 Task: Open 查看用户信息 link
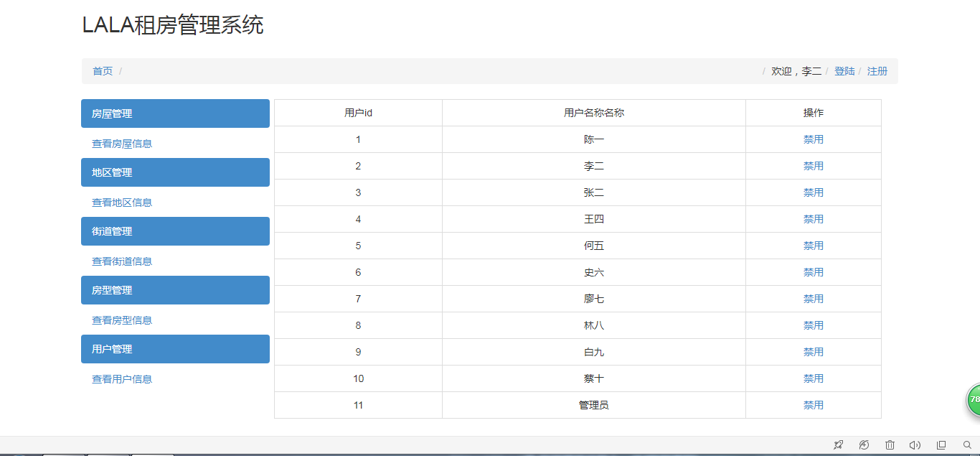[122, 379]
